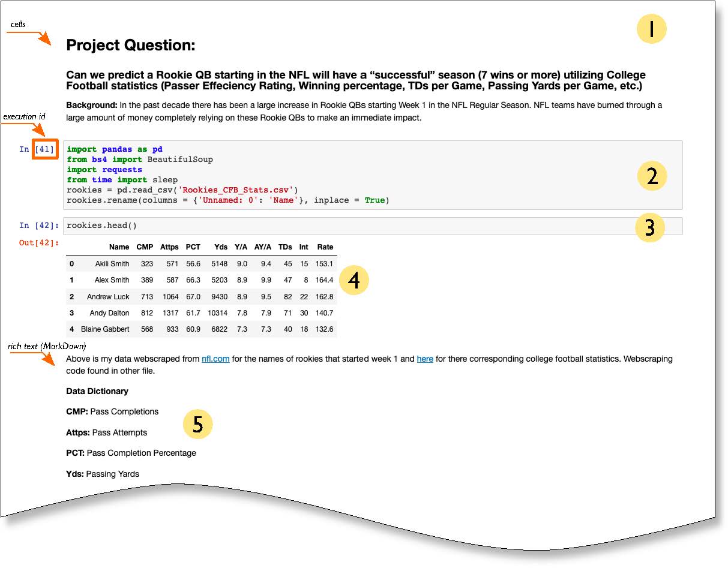Image resolution: width=728 pixels, height=568 pixels.
Task: Click the Rate value 164.4
Action: pyautogui.click(x=324, y=280)
